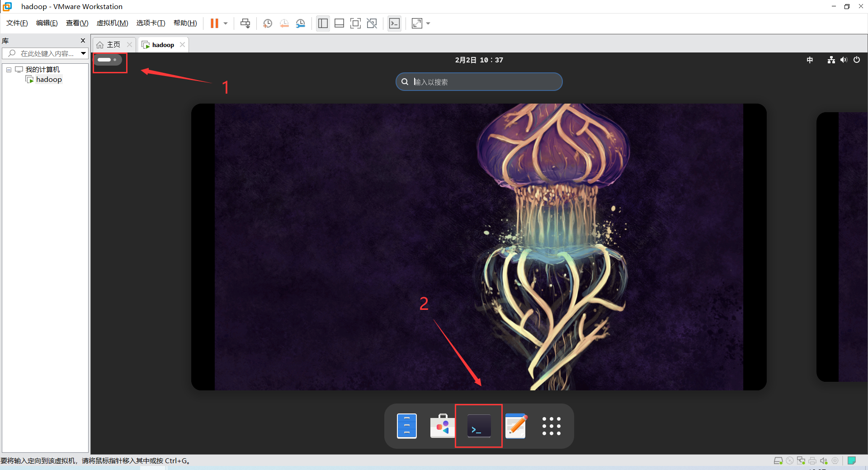Revert the virtual machine to its snapshot
Image resolution: width=868 pixels, height=470 pixels.
click(284, 23)
